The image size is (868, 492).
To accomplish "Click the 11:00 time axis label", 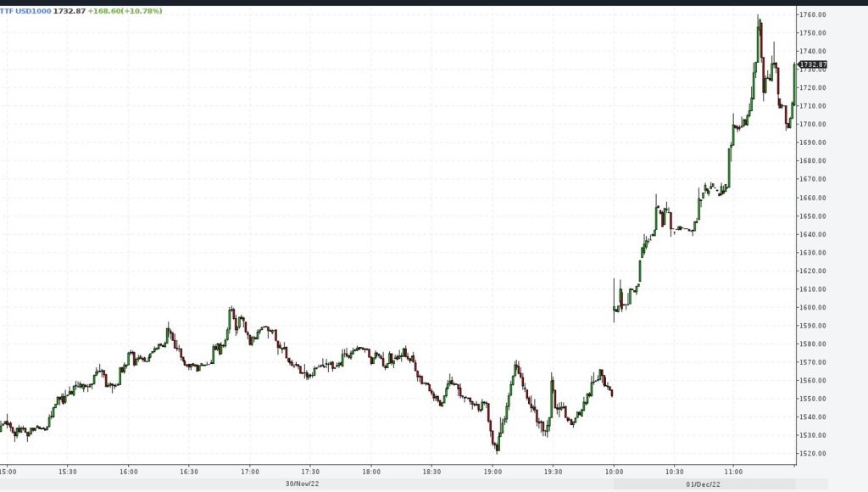I will tap(733, 472).
